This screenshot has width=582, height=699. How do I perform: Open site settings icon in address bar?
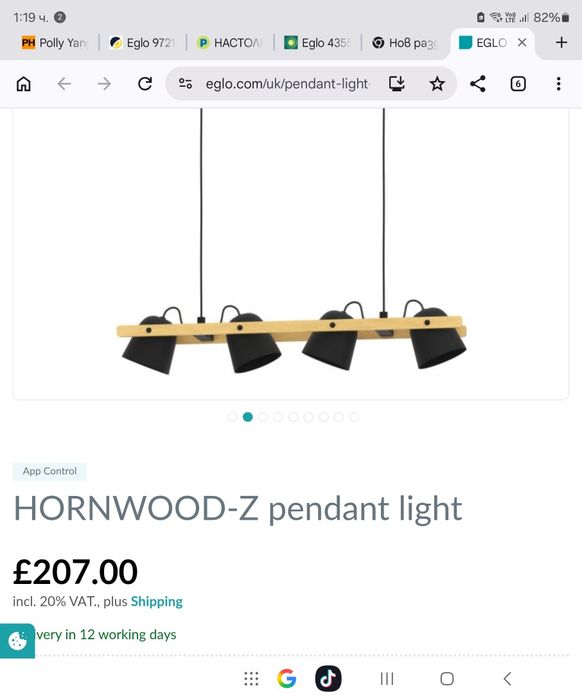click(x=185, y=83)
